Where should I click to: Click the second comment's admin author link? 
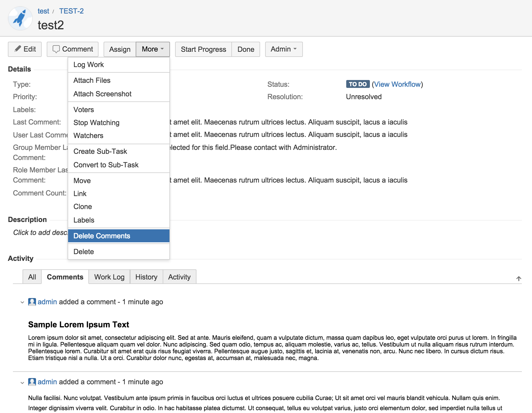[x=47, y=382]
